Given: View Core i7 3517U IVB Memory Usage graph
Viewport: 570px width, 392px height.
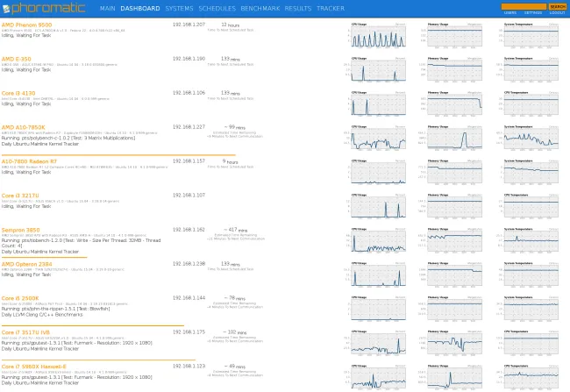Looking at the screenshot, I should pyautogui.click(x=454, y=343).
